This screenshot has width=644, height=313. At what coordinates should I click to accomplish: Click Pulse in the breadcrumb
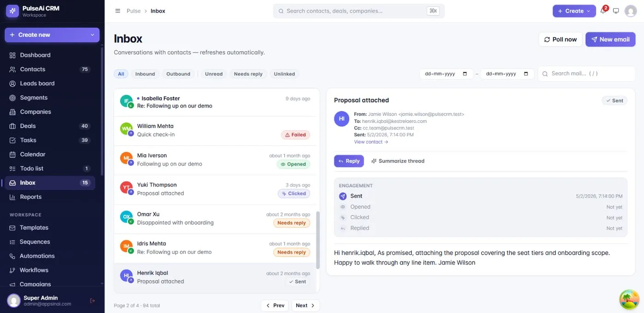click(x=134, y=11)
